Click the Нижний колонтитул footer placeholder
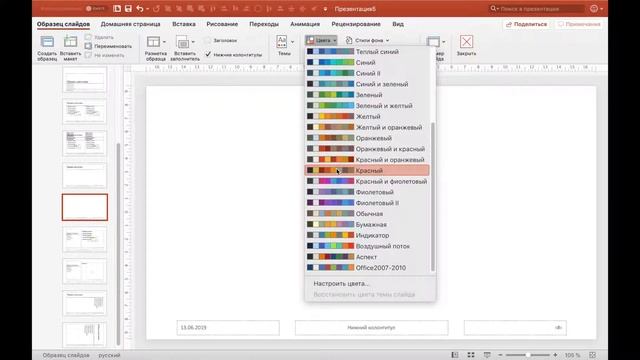The image size is (640, 360). click(x=371, y=328)
